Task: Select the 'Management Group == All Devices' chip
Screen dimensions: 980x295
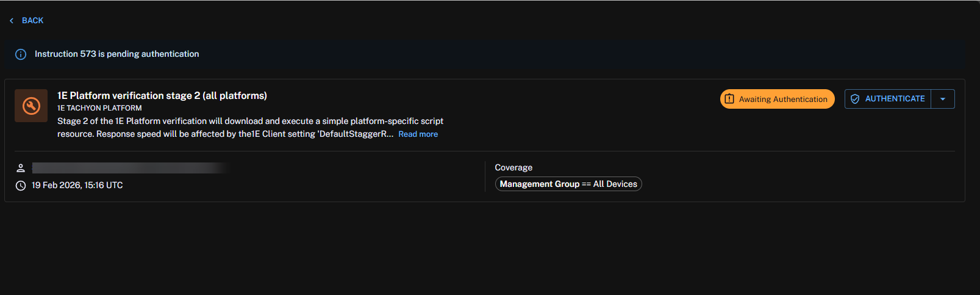Action: click(568, 184)
